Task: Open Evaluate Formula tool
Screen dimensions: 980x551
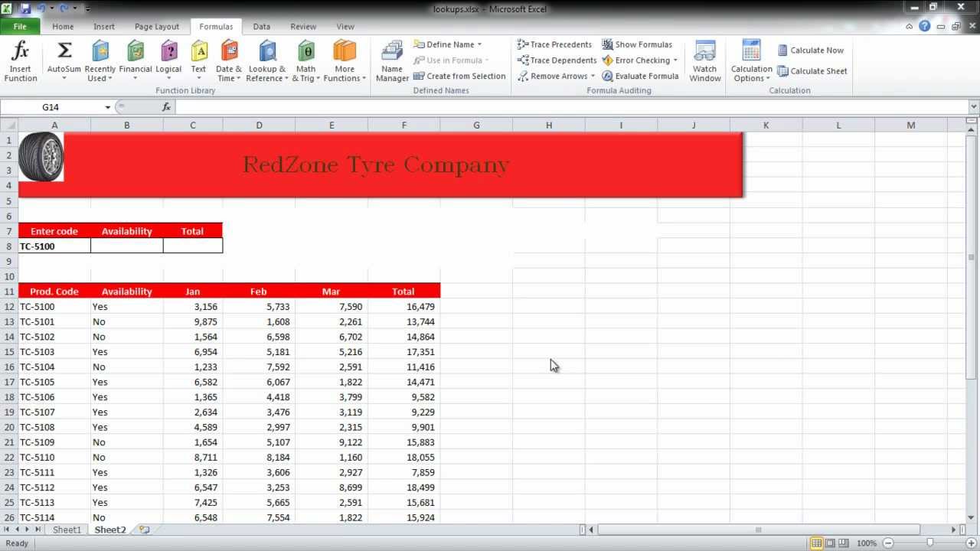Action: point(640,77)
